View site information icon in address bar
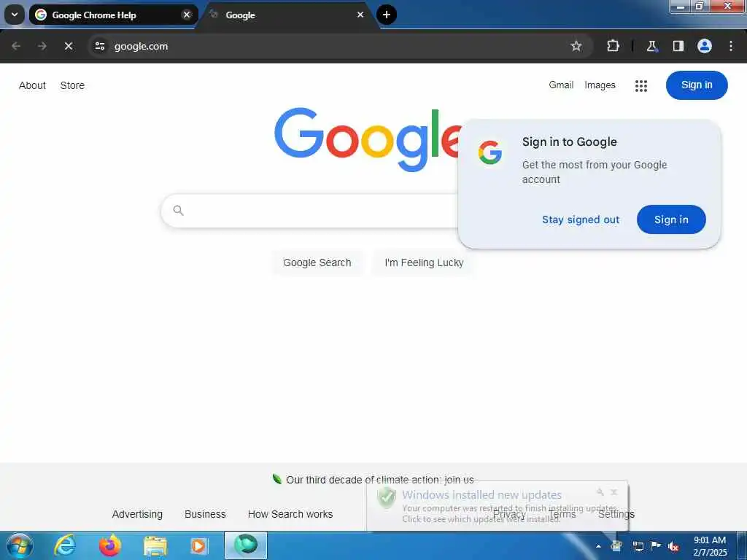The height and width of the screenshot is (560, 747). point(99,46)
